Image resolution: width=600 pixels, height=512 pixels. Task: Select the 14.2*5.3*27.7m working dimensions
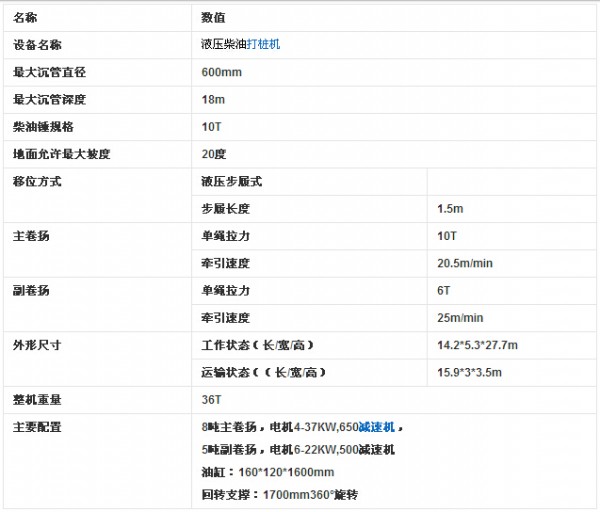(x=477, y=345)
